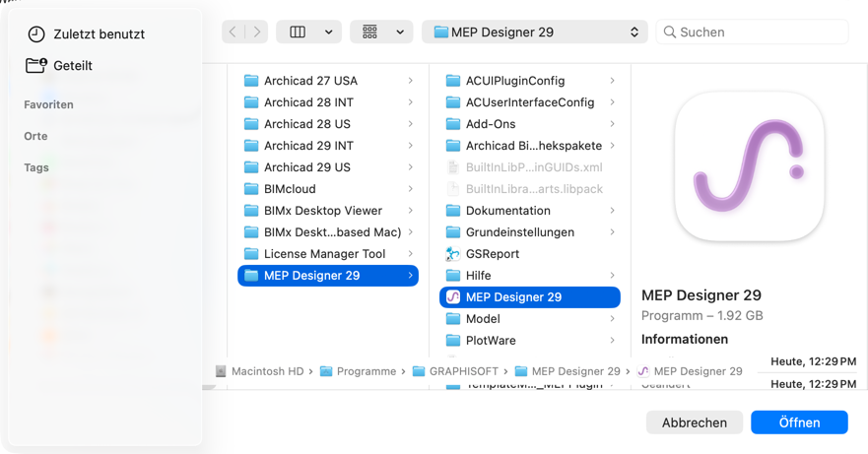This screenshot has width=868, height=454.
Task: Select BIMx Desktop Viewer folder
Action: pos(328,211)
